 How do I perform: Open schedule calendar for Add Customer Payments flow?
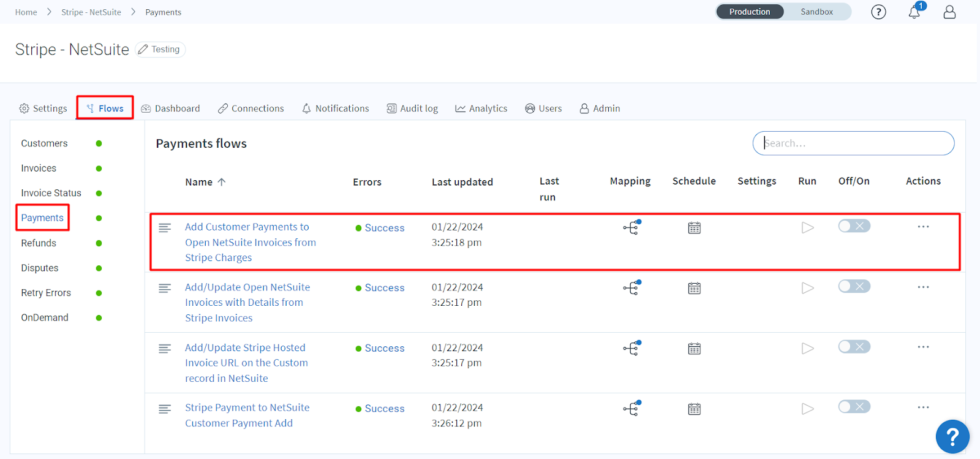pos(694,228)
